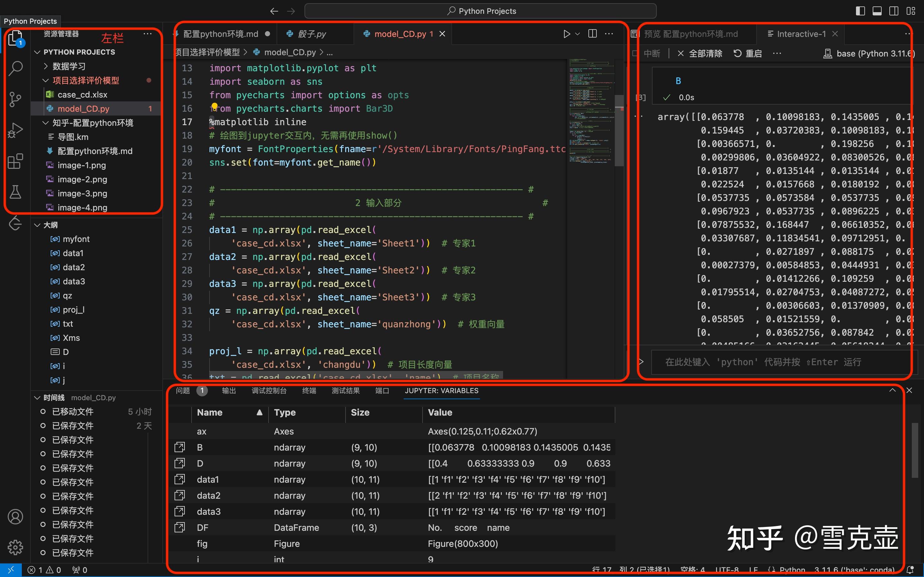Open the Extensions view

pyautogui.click(x=16, y=161)
